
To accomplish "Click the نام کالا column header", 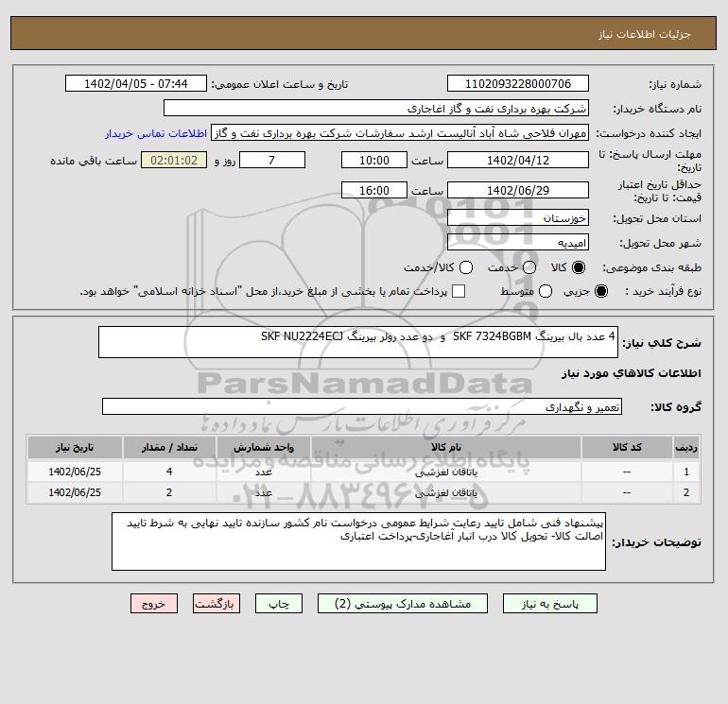I will tap(445, 447).
